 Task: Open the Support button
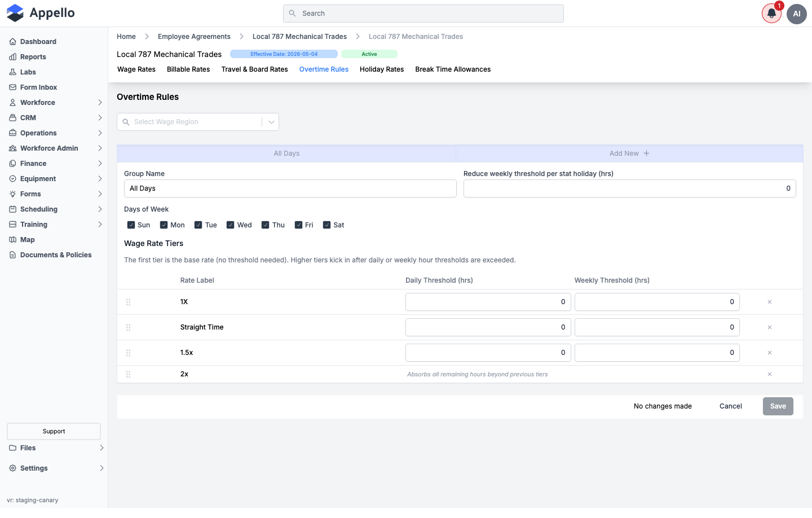click(54, 431)
